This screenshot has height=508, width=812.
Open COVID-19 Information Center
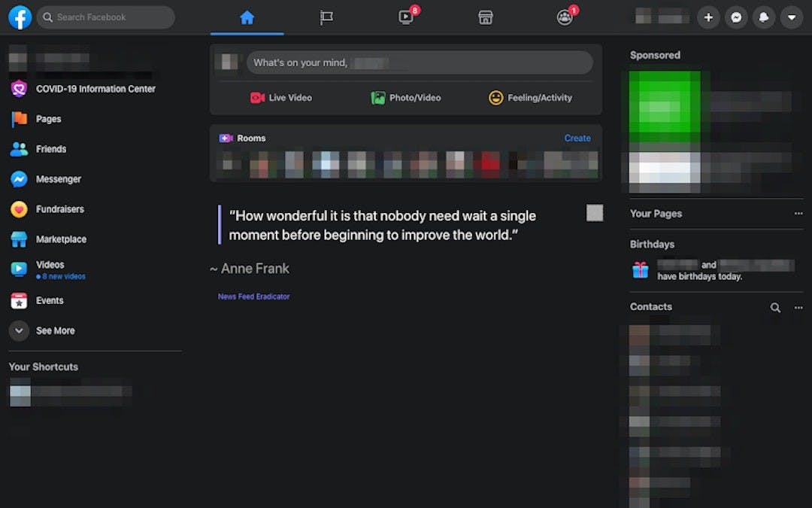(95, 89)
